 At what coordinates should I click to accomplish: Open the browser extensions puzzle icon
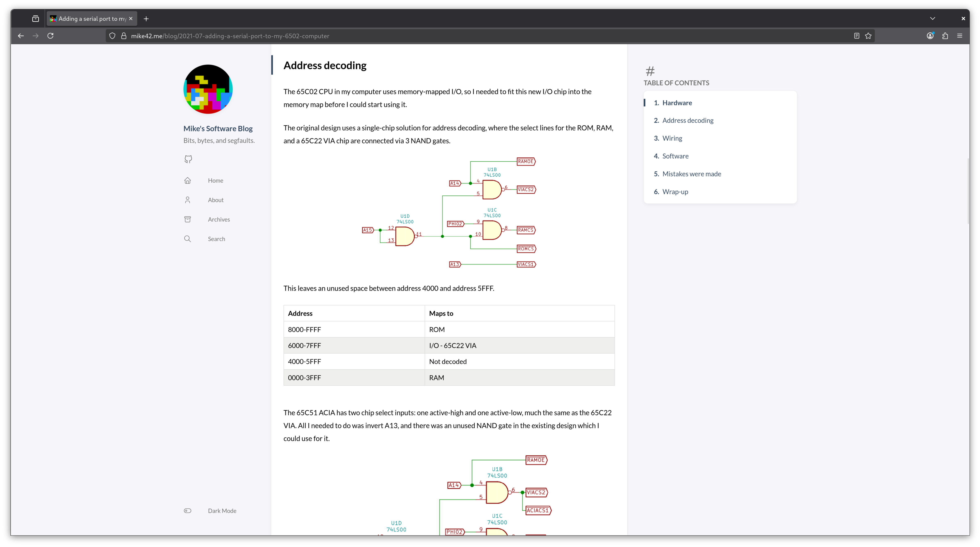click(945, 36)
